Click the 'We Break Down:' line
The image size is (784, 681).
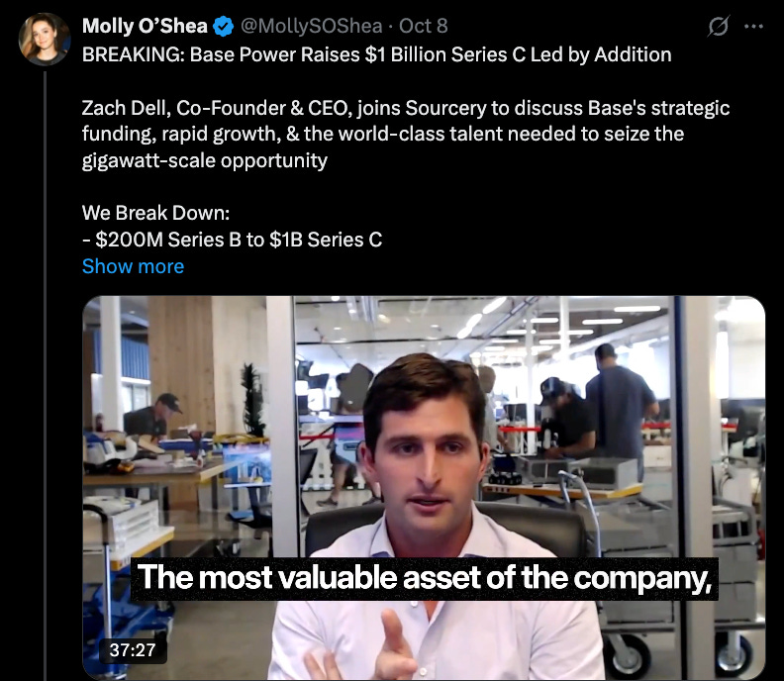point(156,213)
